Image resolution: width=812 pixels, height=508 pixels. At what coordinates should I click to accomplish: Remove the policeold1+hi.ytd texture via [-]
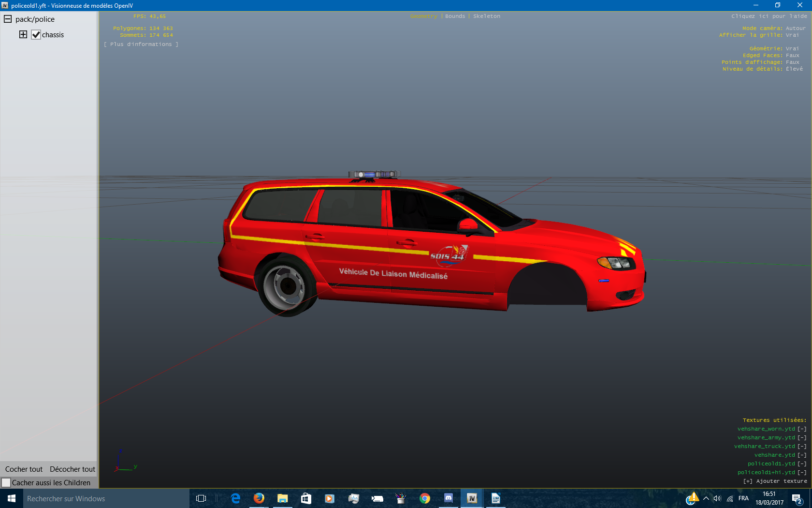click(x=802, y=473)
